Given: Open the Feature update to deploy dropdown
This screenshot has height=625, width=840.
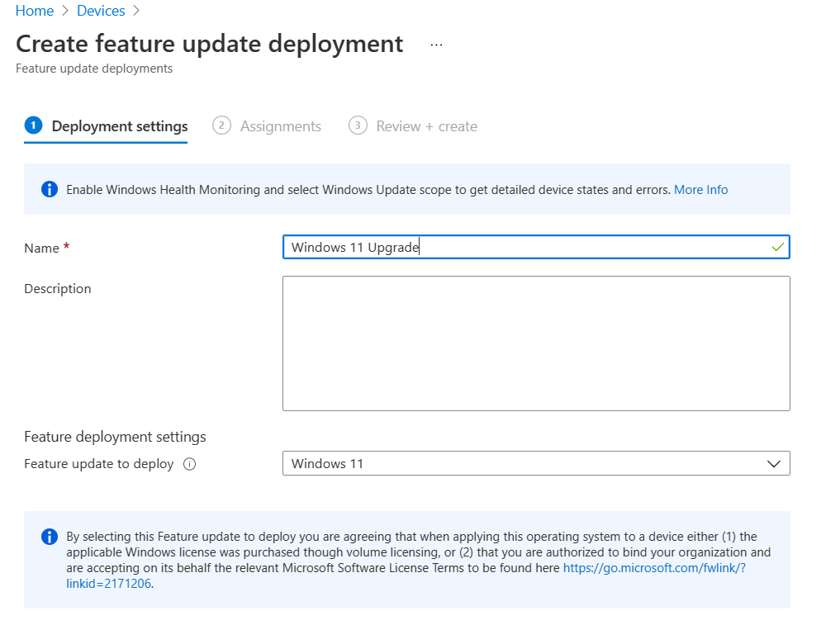Looking at the screenshot, I should click(536, 463).
